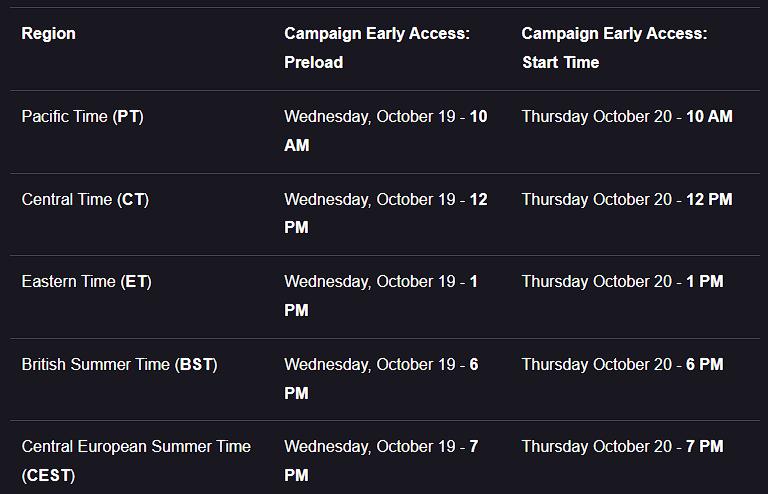Click Eastern Time preload Wednesday 1 PM
The height and width of the screenshot is (494, 768).
pos(380,295)
